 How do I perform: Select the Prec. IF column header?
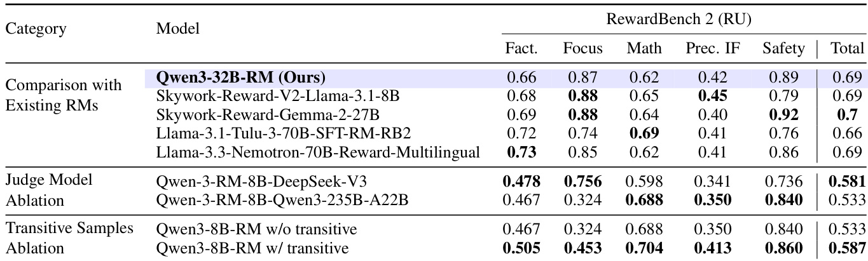(x=712, y=48)
